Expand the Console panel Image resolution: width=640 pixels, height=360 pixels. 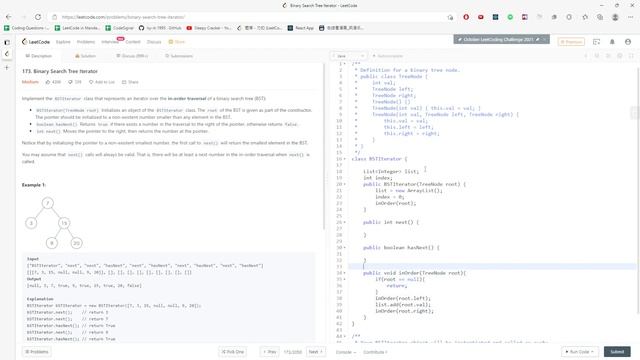click(346, 352)
